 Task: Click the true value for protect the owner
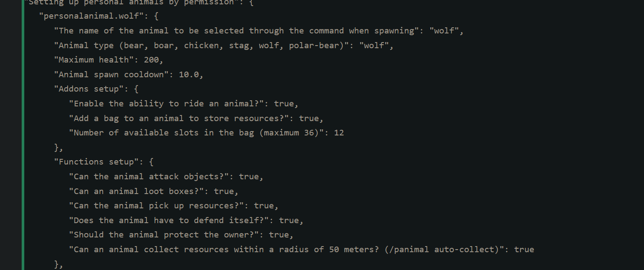coord(279,235)
